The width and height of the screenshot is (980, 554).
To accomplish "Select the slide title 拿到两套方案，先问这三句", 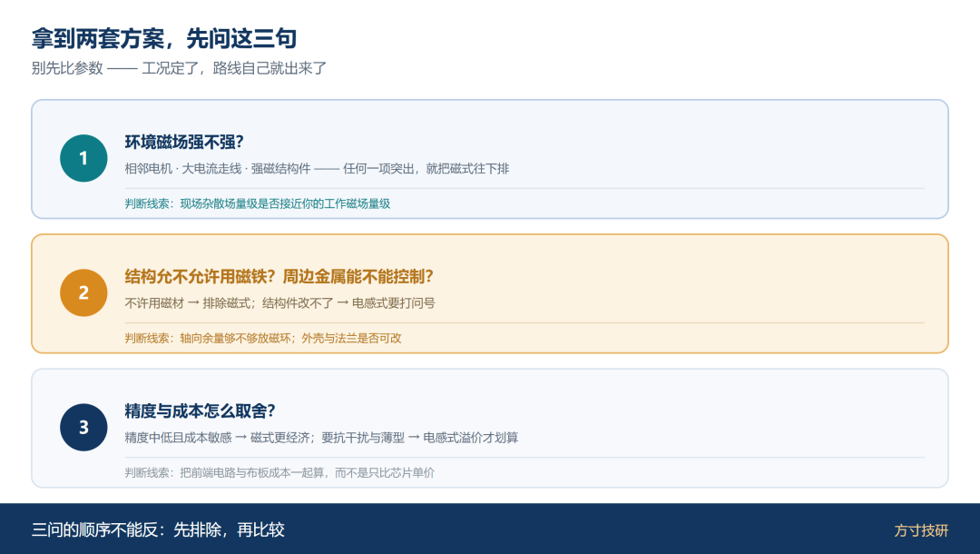I will 164,39.
